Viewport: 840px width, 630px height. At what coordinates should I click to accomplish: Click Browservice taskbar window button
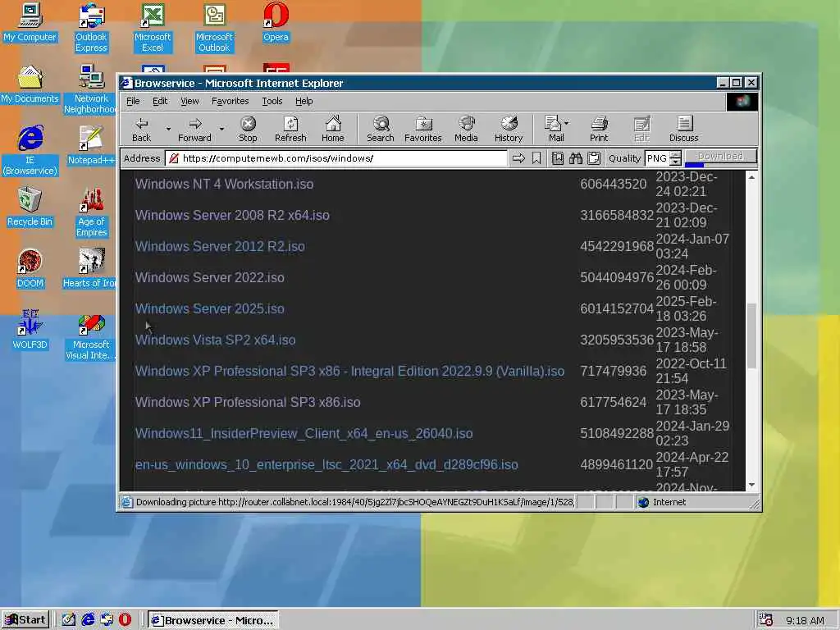213,620
